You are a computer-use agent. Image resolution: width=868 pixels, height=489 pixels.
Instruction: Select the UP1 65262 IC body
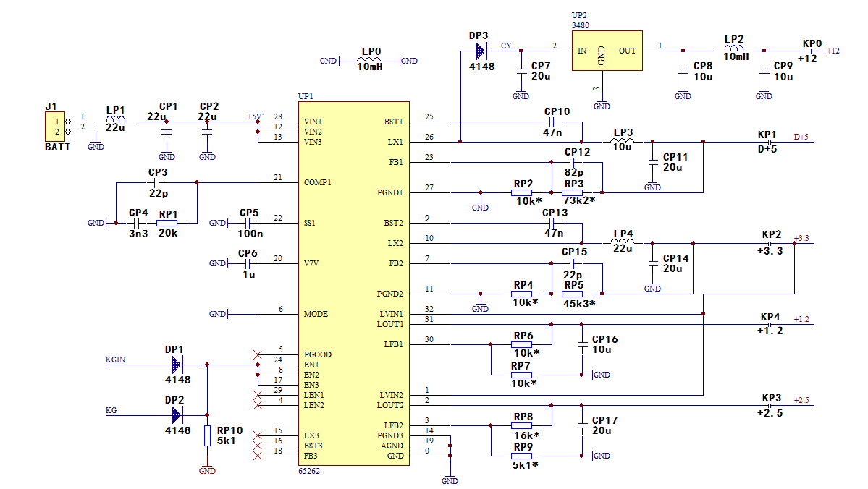pyautogui.click(x=354, y=284)
